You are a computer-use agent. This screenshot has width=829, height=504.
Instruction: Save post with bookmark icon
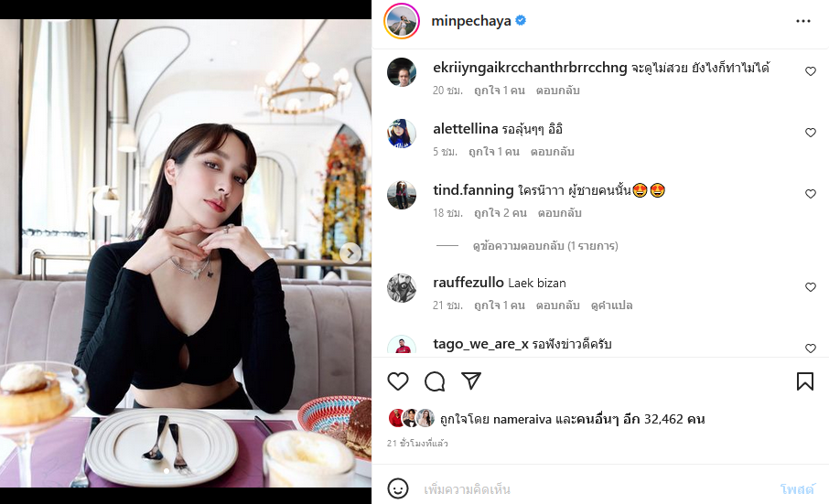click(x=805, y=381)
